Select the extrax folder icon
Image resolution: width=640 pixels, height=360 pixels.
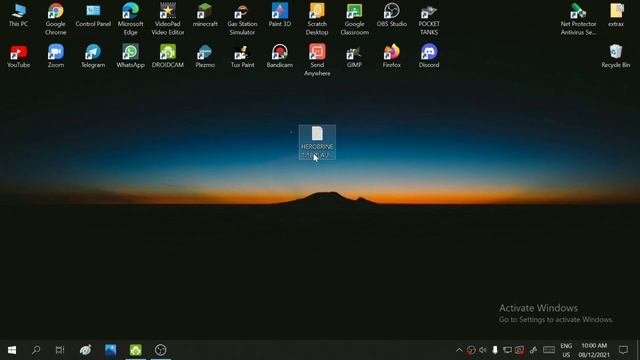(616, 15)
